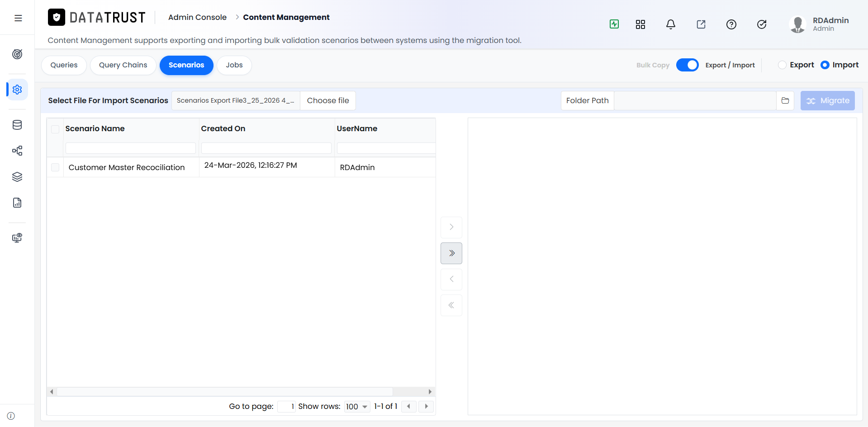The image size is (868, 427).
Task: Move all scenarios right with double arrow
Action: coord(451,253)
